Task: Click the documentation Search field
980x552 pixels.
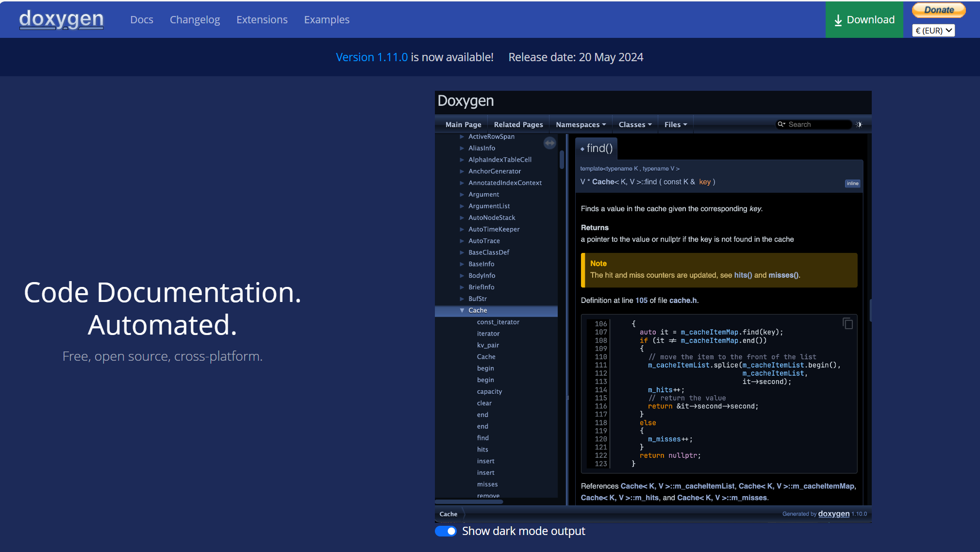Action: coord(818,125)
